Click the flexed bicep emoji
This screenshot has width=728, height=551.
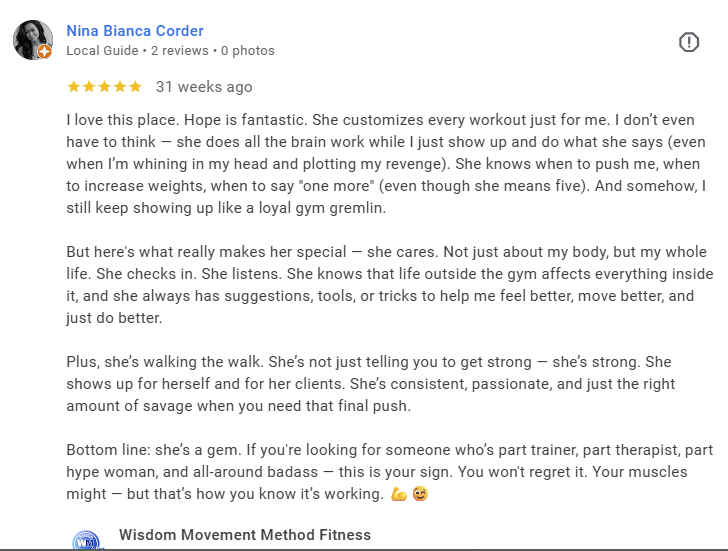[x=399, y=494]
